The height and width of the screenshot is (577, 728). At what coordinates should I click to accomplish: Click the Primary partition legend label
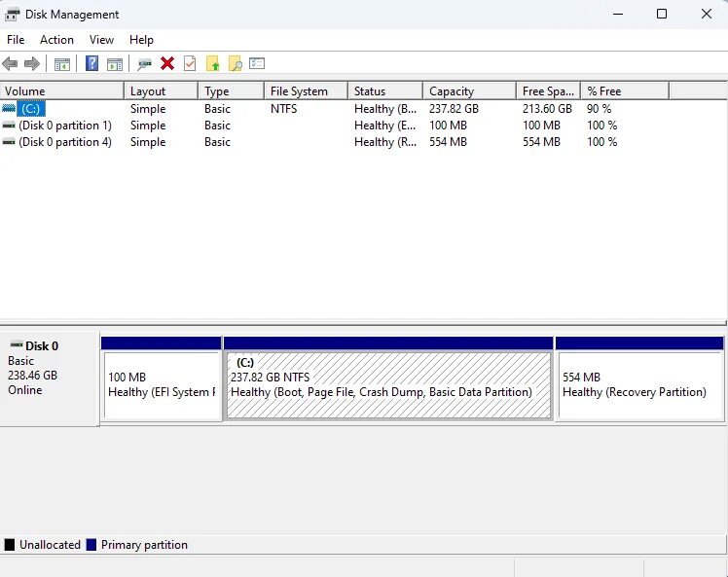144,545
